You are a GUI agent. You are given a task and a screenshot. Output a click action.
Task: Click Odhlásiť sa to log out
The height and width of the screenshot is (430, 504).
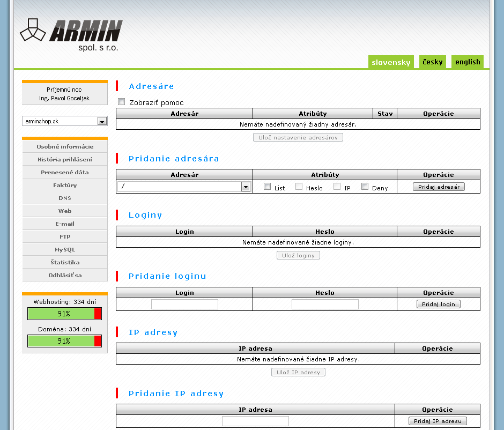tap(65, 275)
